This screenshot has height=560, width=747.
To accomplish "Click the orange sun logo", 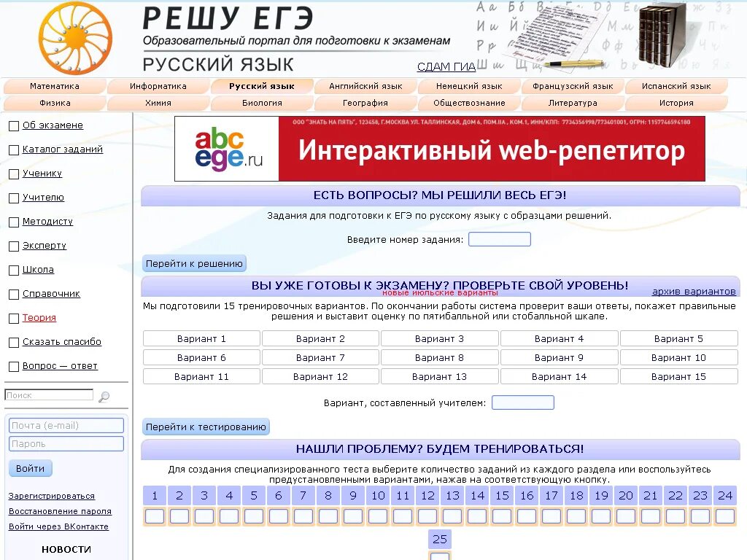I will (x=75, y=38).
